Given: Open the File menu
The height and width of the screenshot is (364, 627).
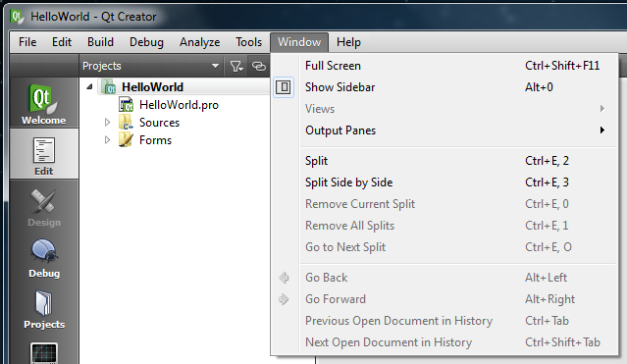Looking at the screenshot, I should pyautogui.click(x=27, y=42).
